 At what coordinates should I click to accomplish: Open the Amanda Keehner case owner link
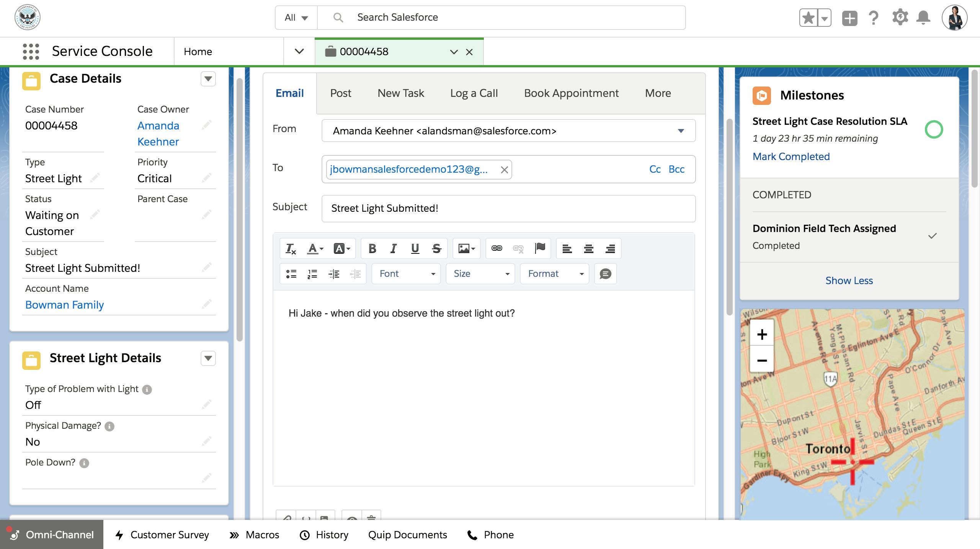coord(158,134)
